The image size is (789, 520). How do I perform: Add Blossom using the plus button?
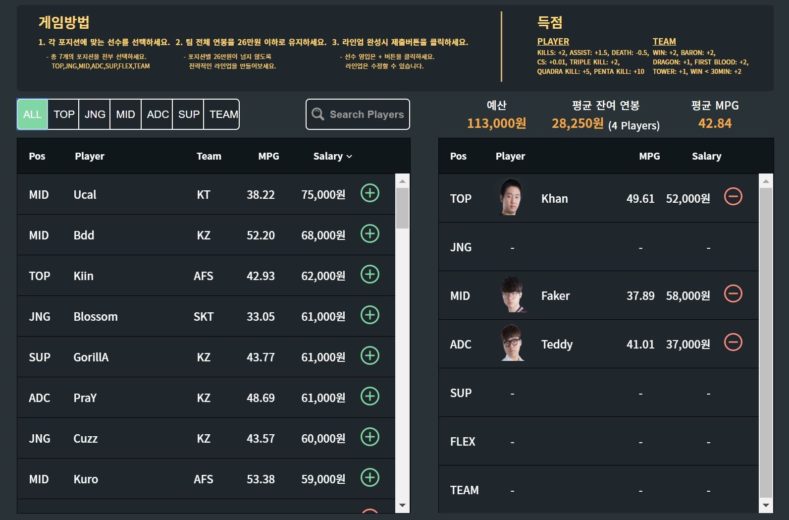click(370, 315)
